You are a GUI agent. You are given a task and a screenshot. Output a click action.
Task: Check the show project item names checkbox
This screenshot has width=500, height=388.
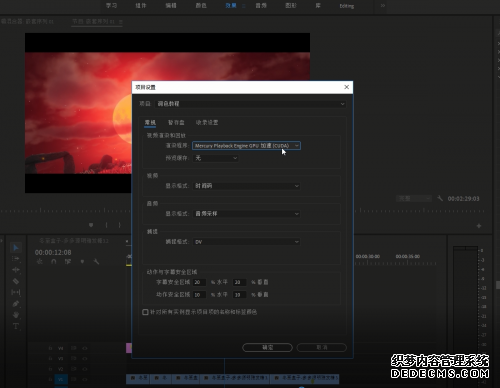(x=145, y=312)
